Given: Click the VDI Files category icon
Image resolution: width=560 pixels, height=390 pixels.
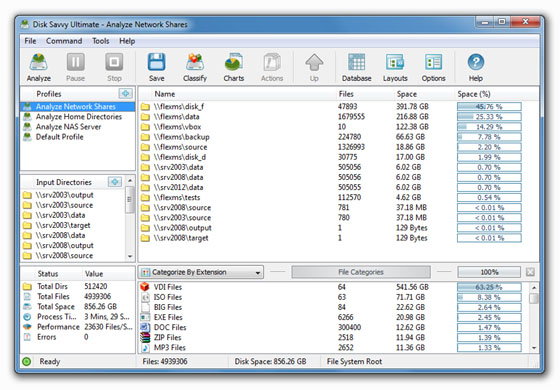Looking at the screenshot, I should tap(145, 287).
